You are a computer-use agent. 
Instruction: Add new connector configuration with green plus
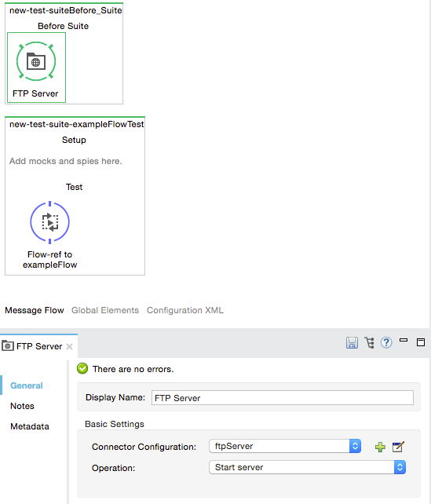[380, 447]
